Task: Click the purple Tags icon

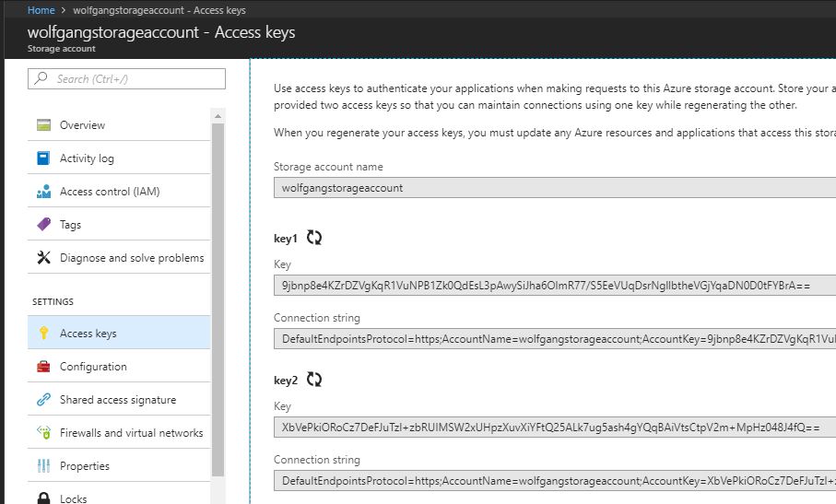Action: (x=43, y=224)
